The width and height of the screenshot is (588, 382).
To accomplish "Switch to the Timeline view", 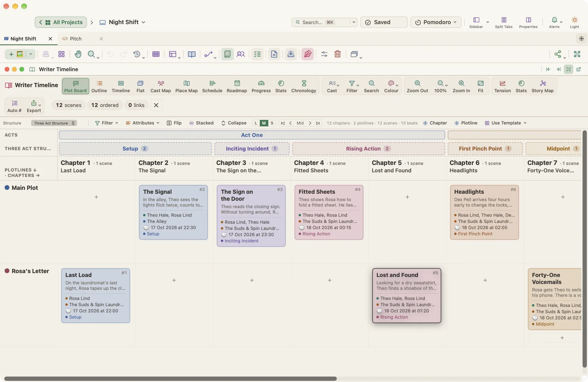I will pos(121,86).
